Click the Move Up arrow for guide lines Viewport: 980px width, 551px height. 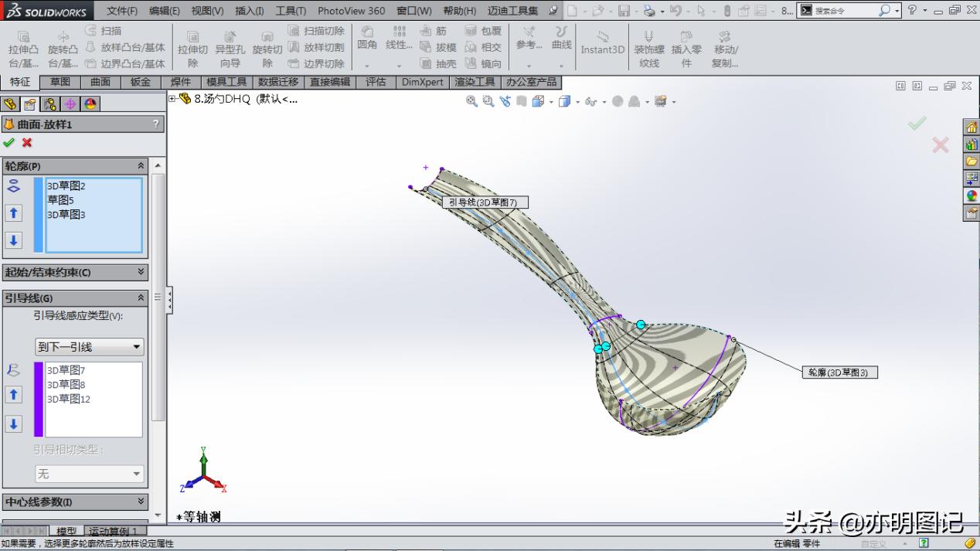tap(13, 394)
